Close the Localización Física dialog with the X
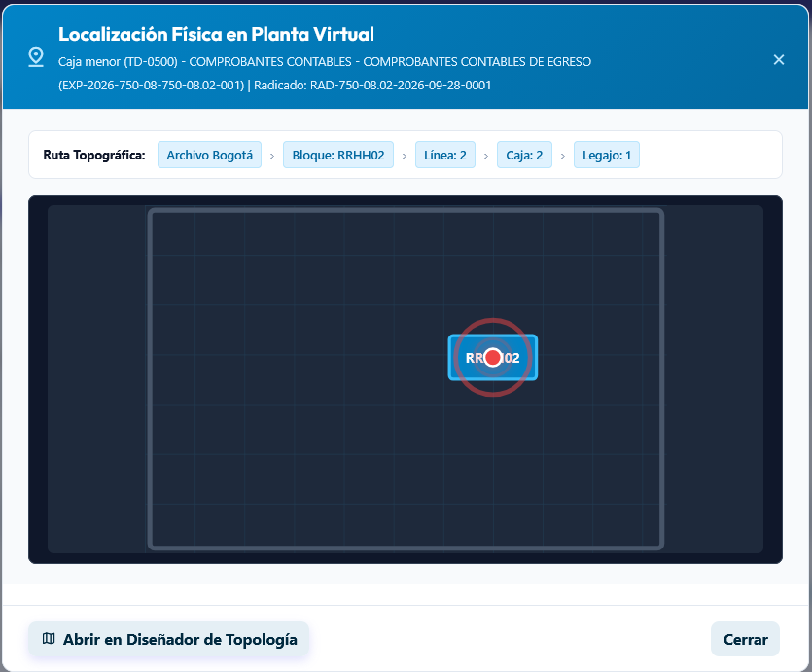The height and width of the screenshot is (672, 812). 778,60
